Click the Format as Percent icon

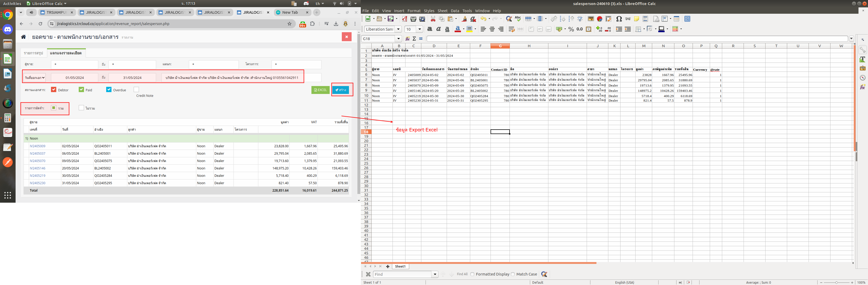(x=571, y=29)
